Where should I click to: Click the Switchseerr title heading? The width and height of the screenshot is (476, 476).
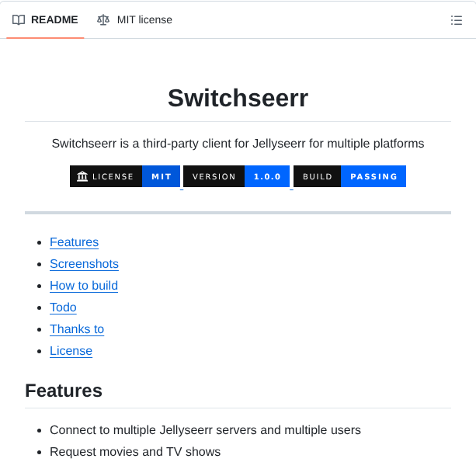coord(238,98)
